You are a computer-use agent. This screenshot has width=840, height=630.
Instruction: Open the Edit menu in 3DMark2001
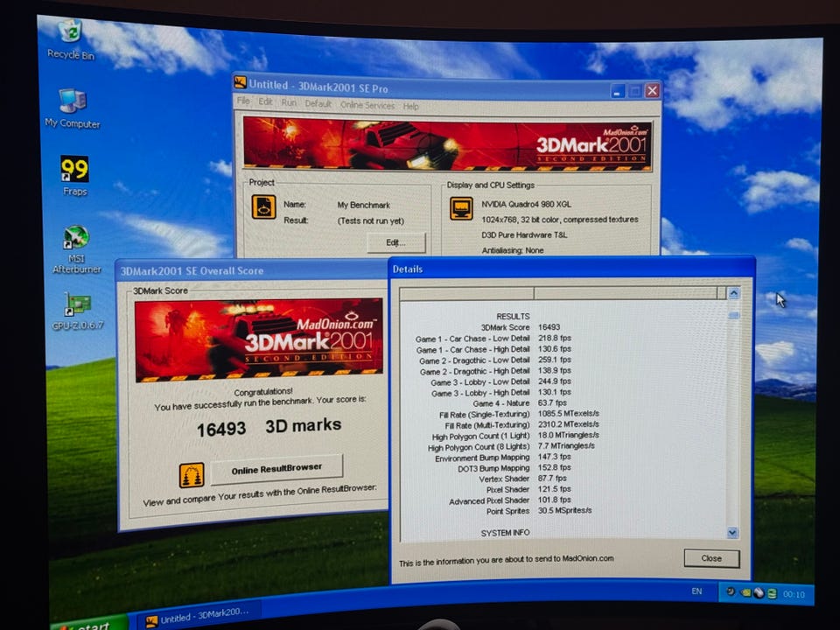point(265,101)
